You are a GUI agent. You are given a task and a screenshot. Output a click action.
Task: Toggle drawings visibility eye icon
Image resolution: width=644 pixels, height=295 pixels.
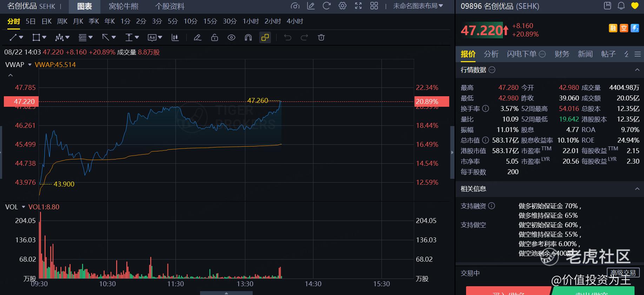pyautogui.click(x=231, y=38)
